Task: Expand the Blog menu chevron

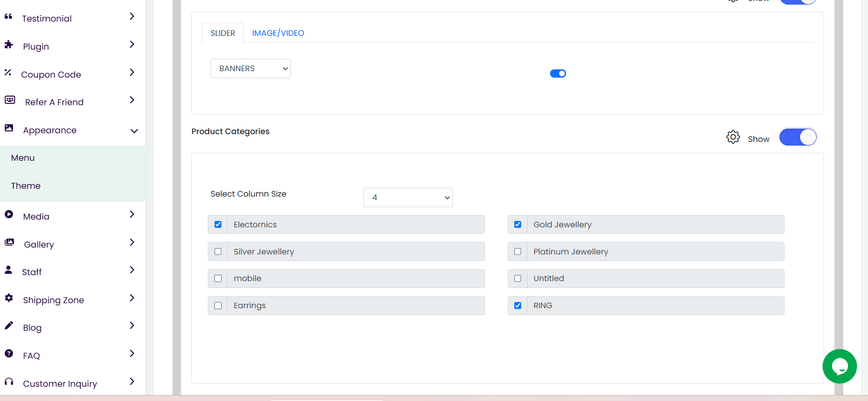Action: 132,326
